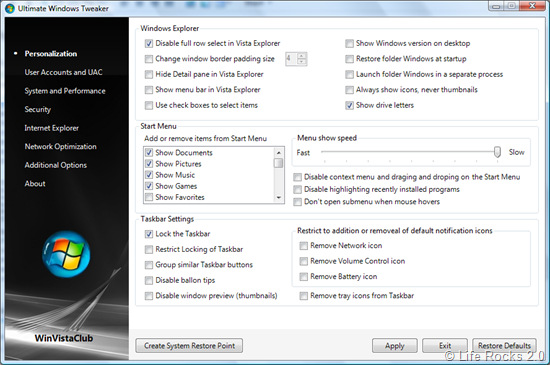Decrease window border padding size stepper

coord(301,62)
